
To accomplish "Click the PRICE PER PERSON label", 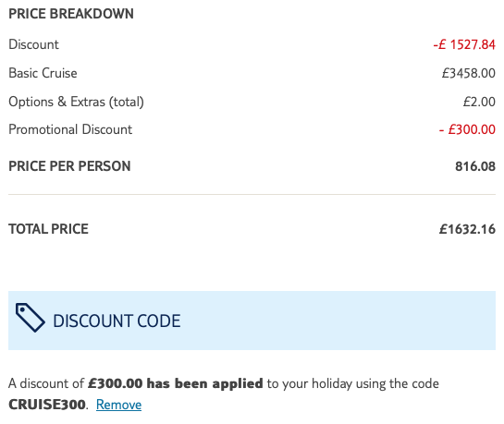I will point(69,166).
